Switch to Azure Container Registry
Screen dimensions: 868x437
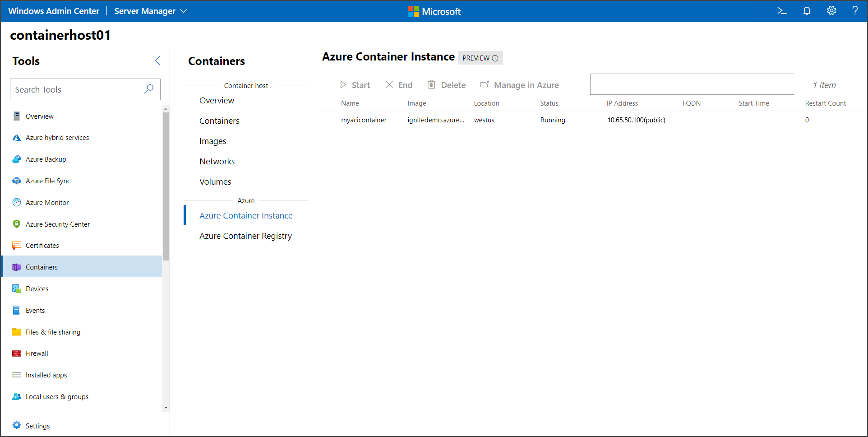[x=245, y=236]
